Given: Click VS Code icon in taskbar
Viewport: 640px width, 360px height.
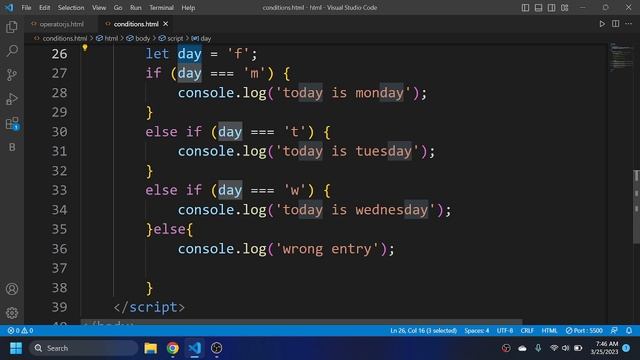Looking at the screenshot, I should [195, 348].
